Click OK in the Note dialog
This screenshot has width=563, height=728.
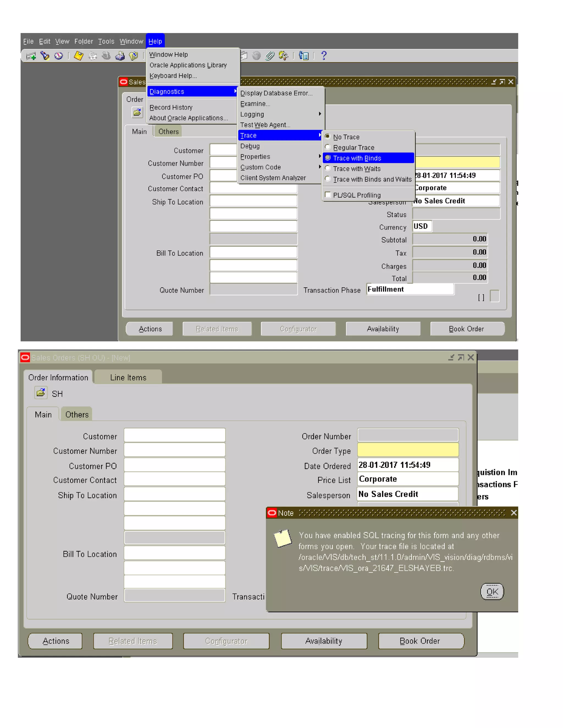[x=492, y=592]
